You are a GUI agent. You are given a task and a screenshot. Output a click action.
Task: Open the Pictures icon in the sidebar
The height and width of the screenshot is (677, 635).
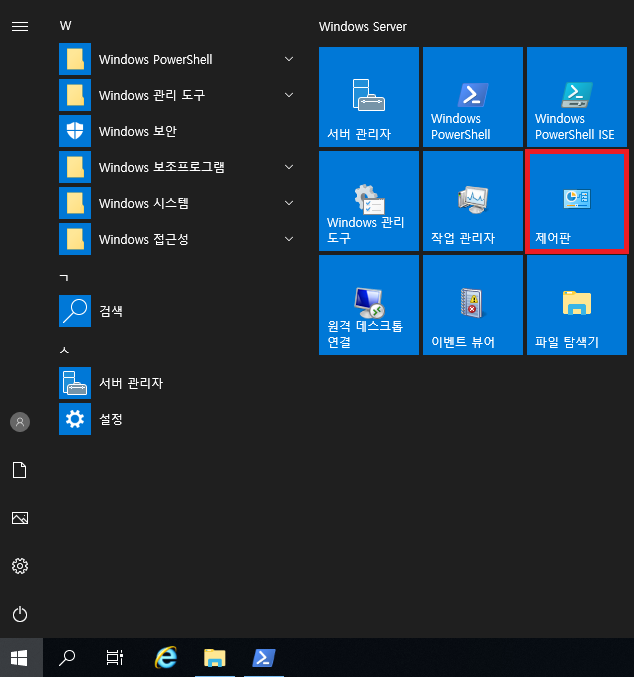(x=20, y=518)
